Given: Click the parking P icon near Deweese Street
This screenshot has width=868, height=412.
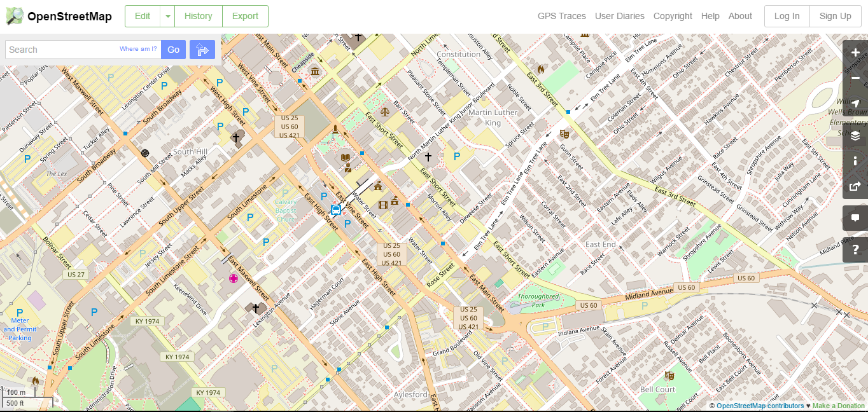Looking at the screenshot, I should (x=456, y=156).
